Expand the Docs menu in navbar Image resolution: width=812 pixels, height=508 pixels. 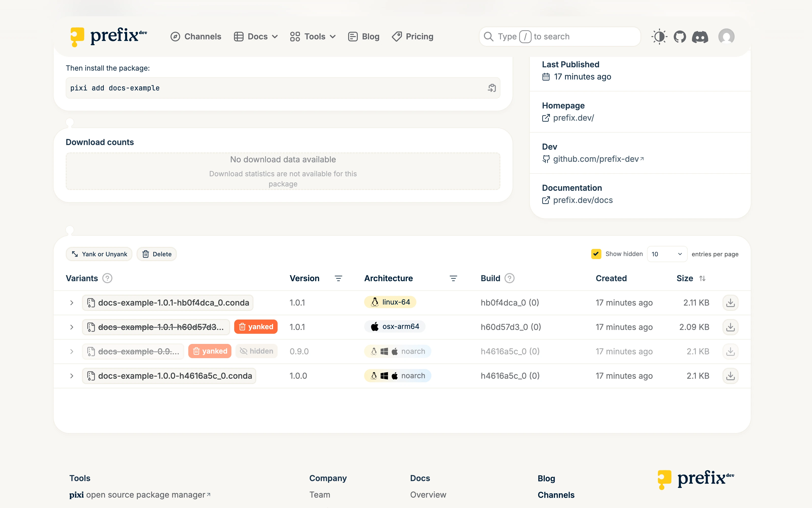256,36
